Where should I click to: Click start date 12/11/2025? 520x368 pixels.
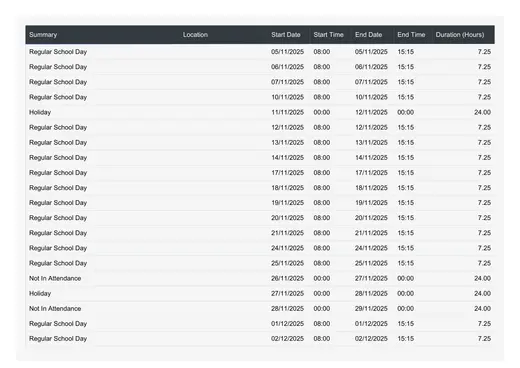click(x=287, y=127)
